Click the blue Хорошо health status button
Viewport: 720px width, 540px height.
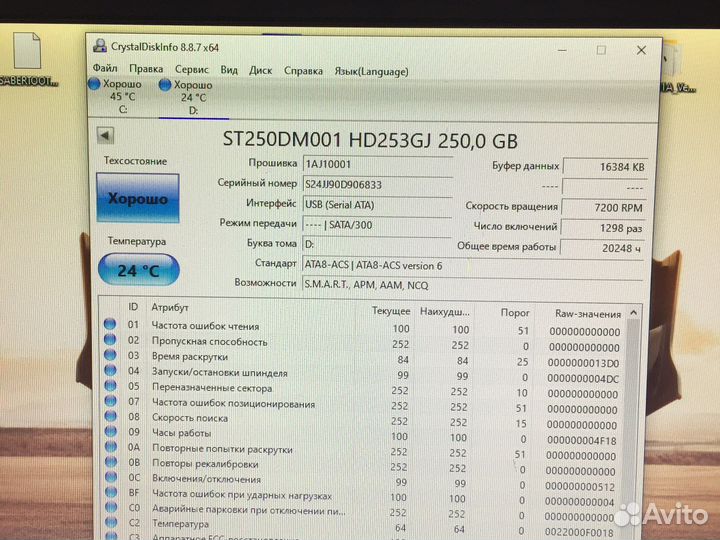138,198
